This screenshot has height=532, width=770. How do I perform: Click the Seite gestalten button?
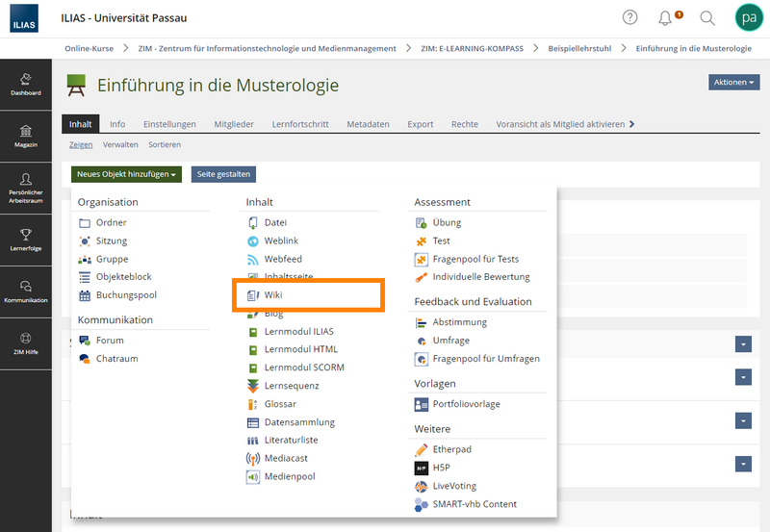coord(223,174)
